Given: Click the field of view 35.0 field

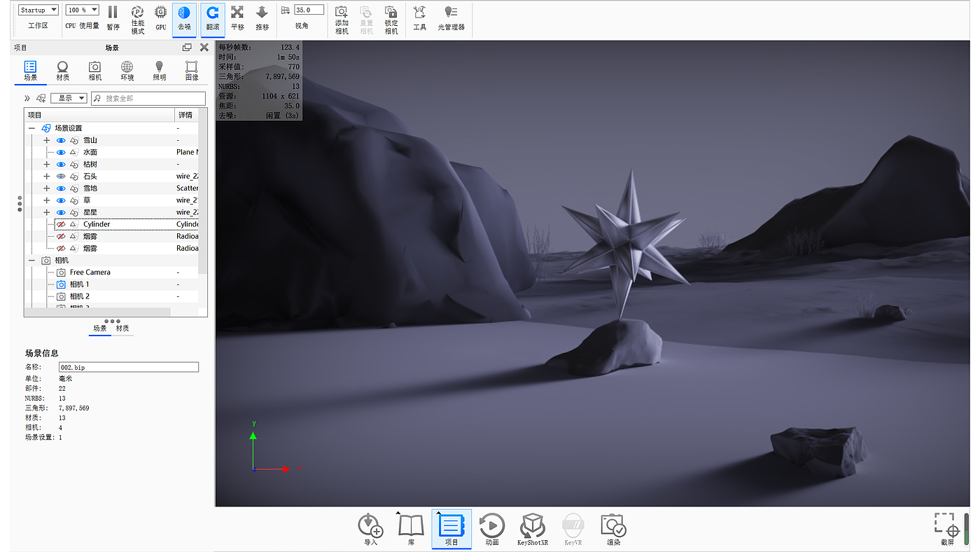Looking at the screenshot, I should [x=309, y=10].
